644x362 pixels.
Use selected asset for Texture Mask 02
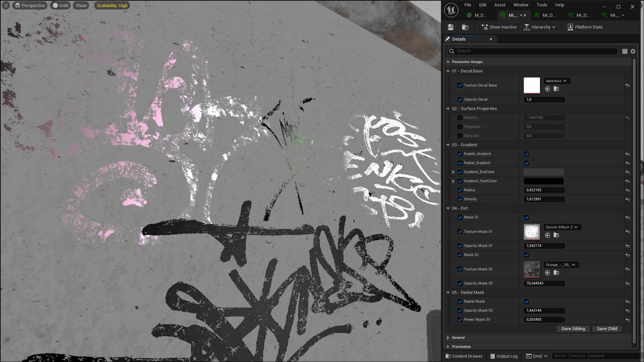click(x=547, y=273)
